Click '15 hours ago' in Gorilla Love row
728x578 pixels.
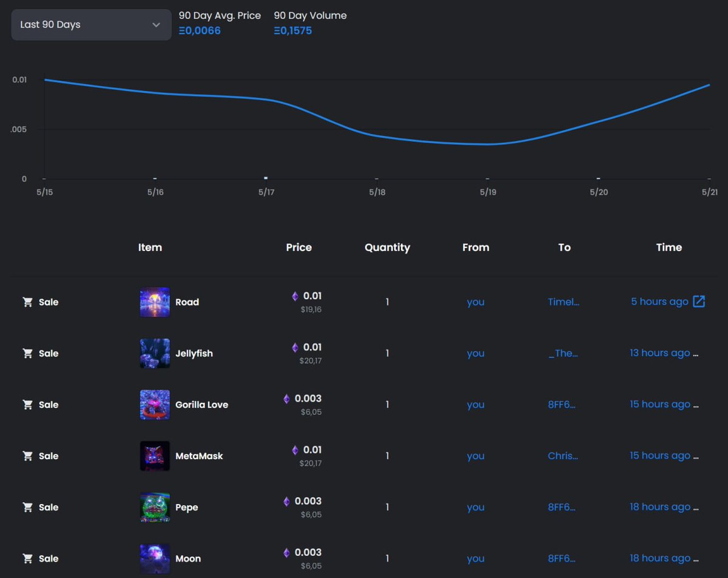pos(660,405)
